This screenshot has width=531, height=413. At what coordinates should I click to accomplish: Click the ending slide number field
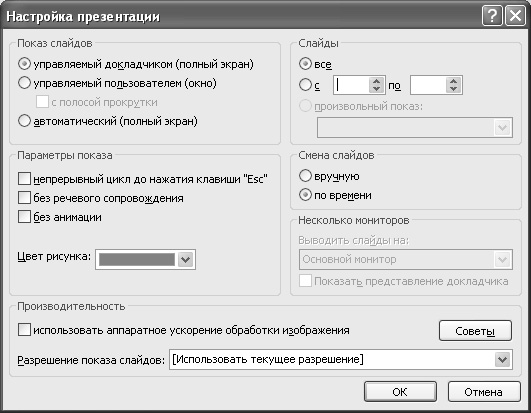pos(428,85)
